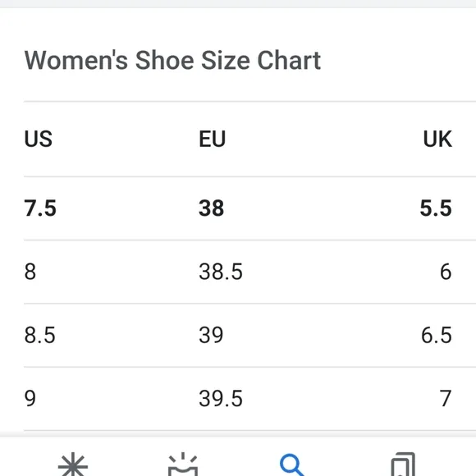476x476 pixels.
Task: Select the UK size 6 cell
Action: tap(446, 272)
